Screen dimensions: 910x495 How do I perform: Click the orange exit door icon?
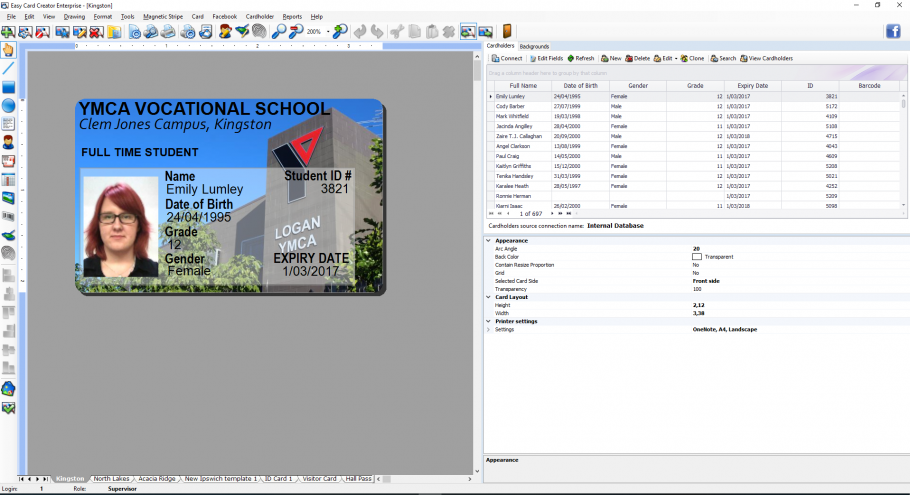[x=507, y=31]
